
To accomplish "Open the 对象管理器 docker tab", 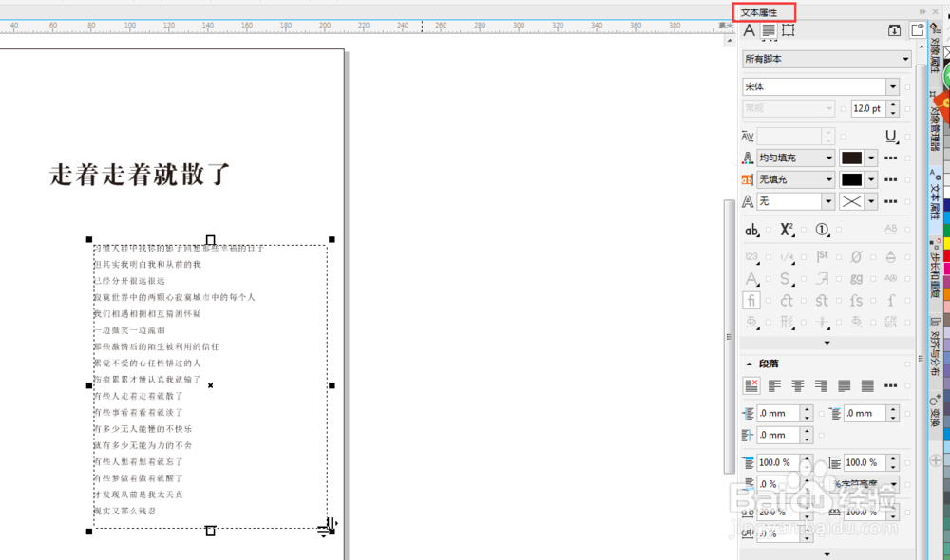I will point(936,122).
